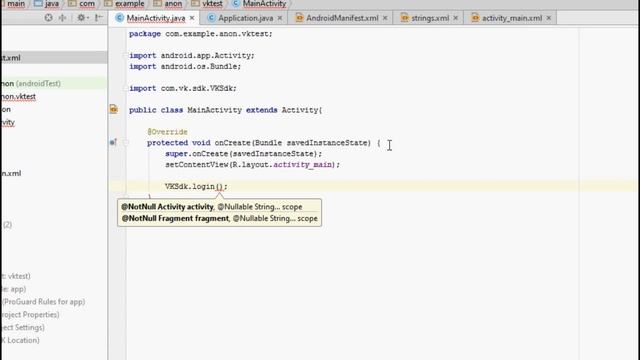Click the XML icon on strings.xml tab

click(404, 18)
